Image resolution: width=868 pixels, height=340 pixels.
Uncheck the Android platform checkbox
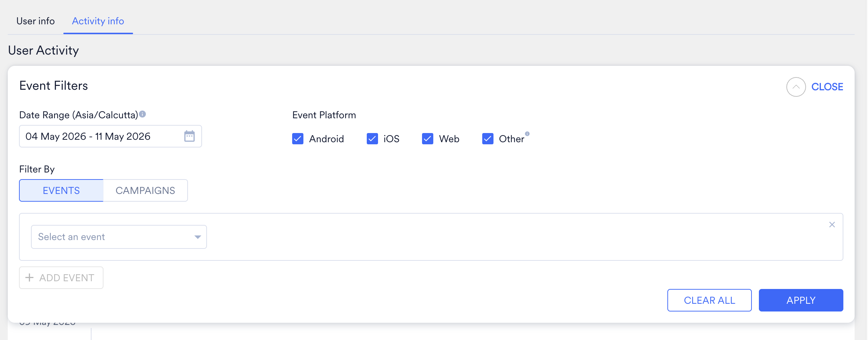point(298,139)
